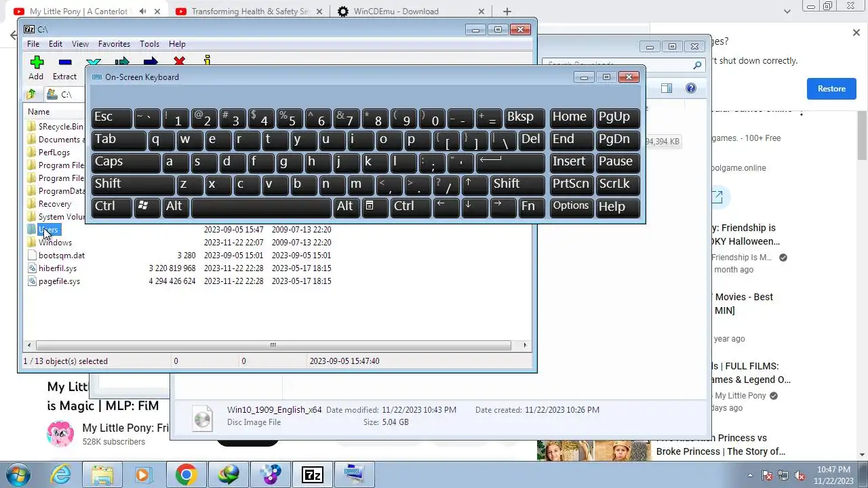Click the 7-Zip taskbar icon

[x=312, y=474]
